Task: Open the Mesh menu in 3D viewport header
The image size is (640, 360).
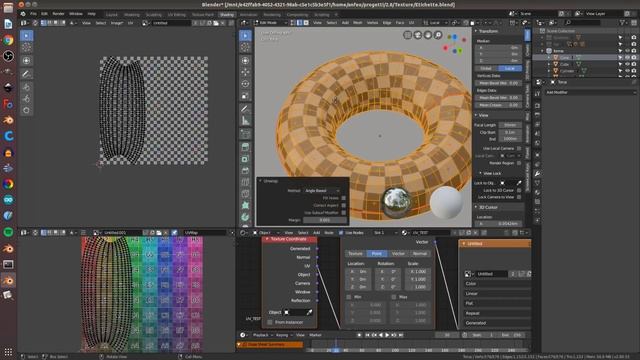Action: pyautogui.click(x=358, y=23)
